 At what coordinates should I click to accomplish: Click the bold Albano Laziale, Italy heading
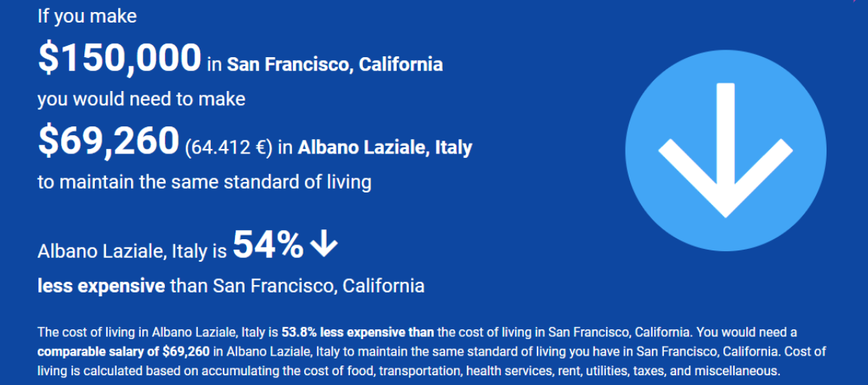point(385,147)
